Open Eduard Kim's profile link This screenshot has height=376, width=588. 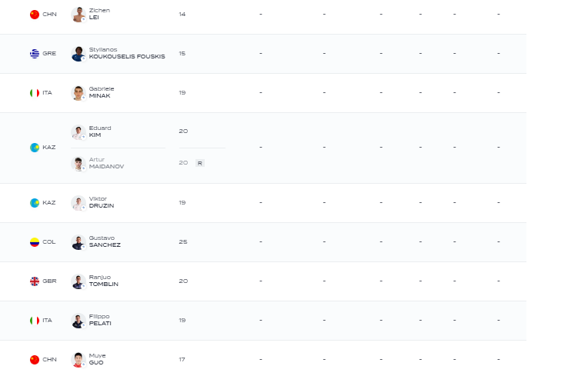pos(100,131)
